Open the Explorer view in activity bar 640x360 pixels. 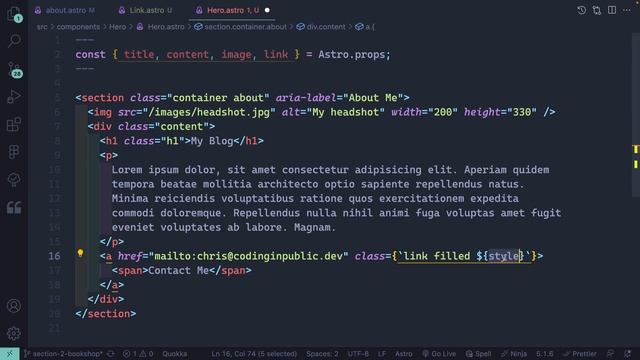[x=14, y=14]
